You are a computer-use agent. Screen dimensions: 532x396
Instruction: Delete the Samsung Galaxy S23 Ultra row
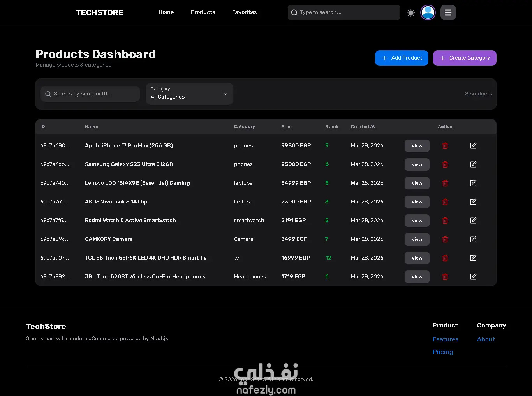point(445,164)
